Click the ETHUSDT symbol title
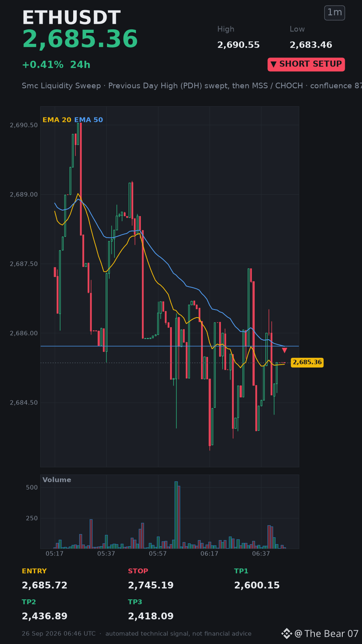Screen dimensions: 362x644 [71, 18]
